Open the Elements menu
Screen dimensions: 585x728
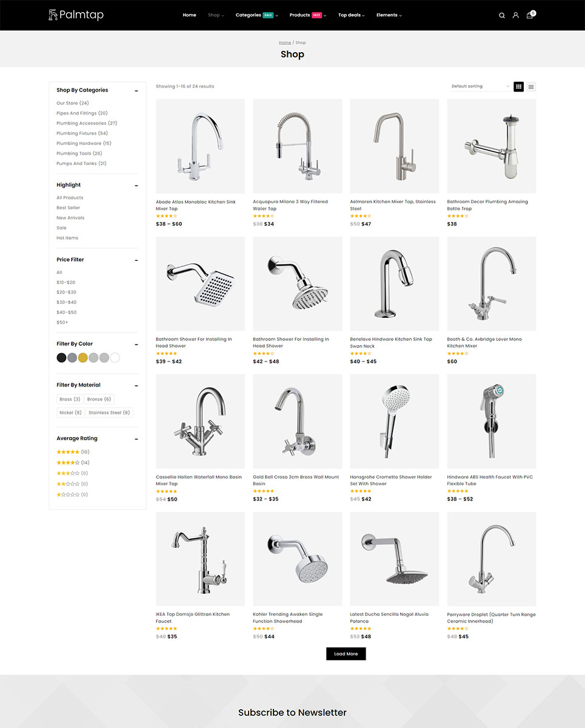click(x=389, y=15)
